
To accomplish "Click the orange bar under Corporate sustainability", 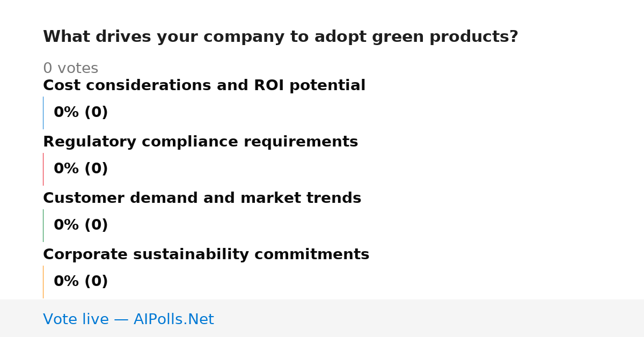I will coord(43,282).
